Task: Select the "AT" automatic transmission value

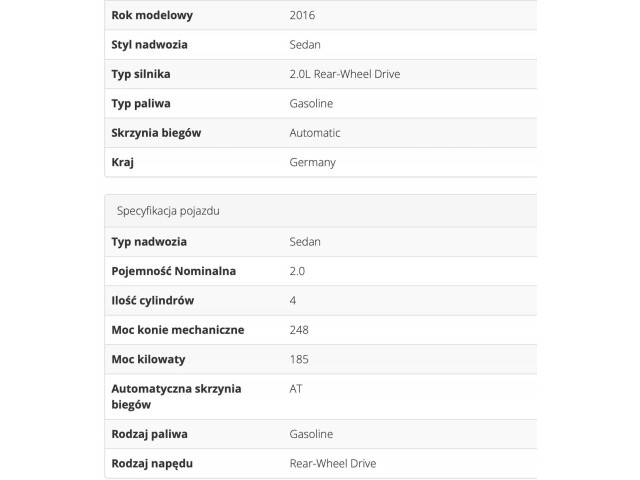Action: (295, 388)
